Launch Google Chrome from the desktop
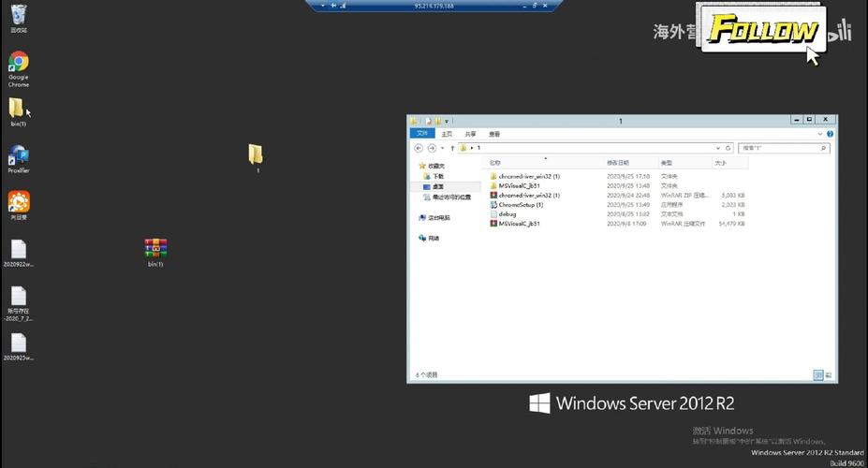The image size is (868, 468). point(19,69)
